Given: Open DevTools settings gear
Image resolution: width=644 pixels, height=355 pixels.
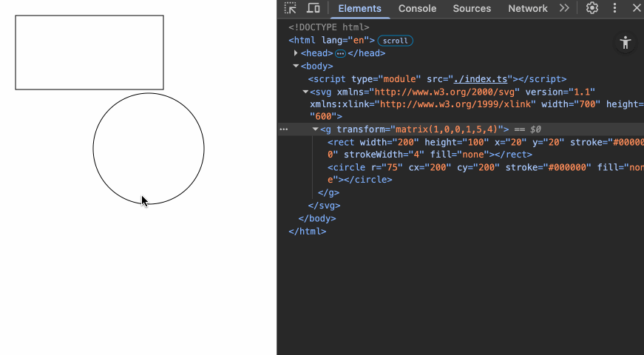Looking at the screenshot, I should coord(592,8).
